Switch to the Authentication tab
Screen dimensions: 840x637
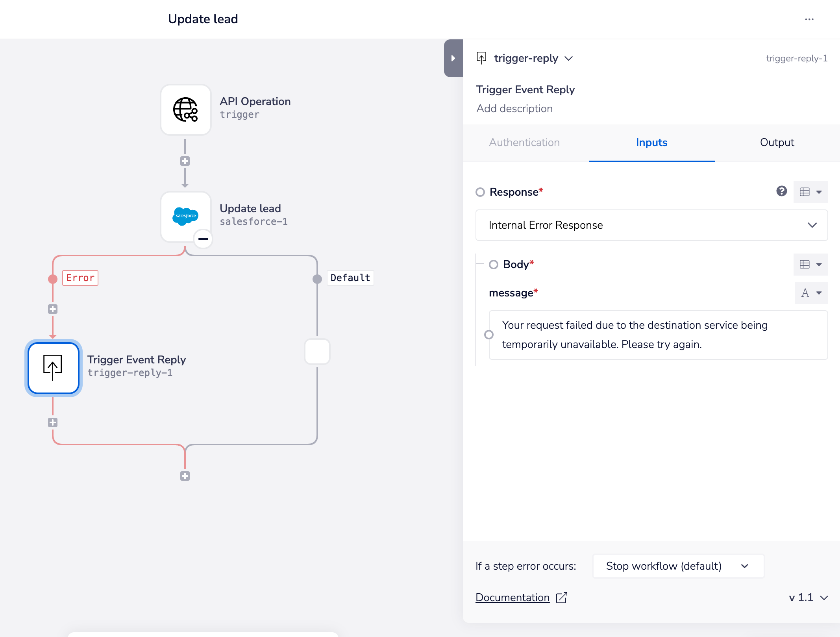tap(524, 143)
